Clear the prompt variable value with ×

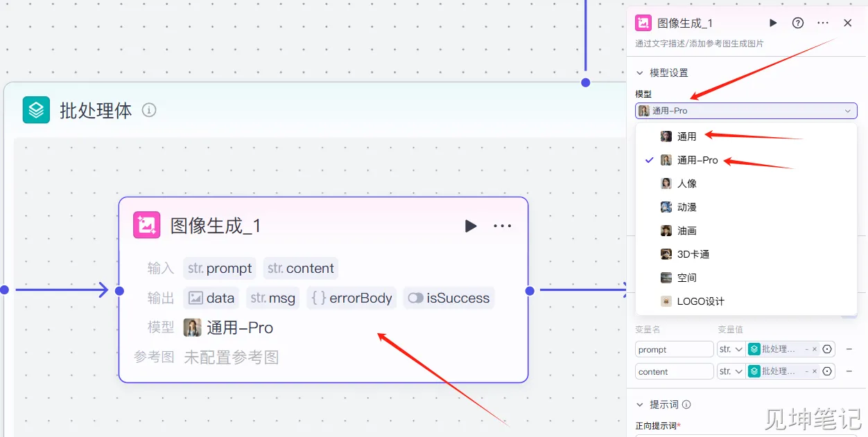(x=815, y=349)
